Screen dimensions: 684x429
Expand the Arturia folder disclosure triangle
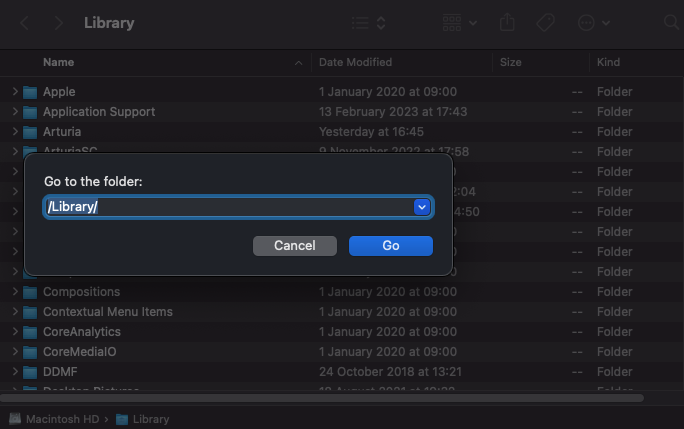click(15, 132)
